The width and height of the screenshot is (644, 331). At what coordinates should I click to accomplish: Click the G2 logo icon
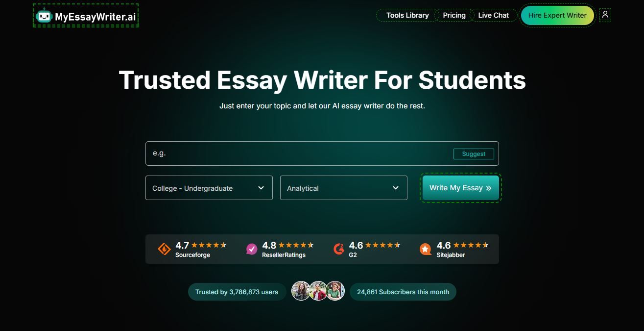pos(339,249)
